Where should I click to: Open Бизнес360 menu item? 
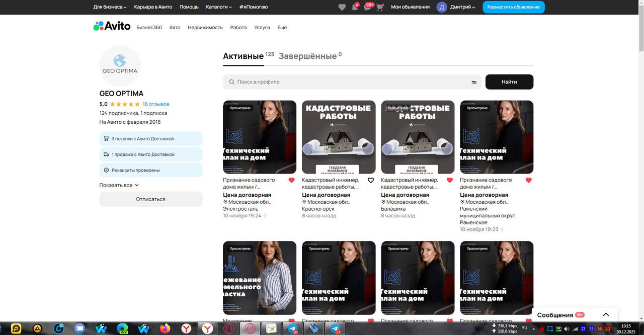coord(149,27)
